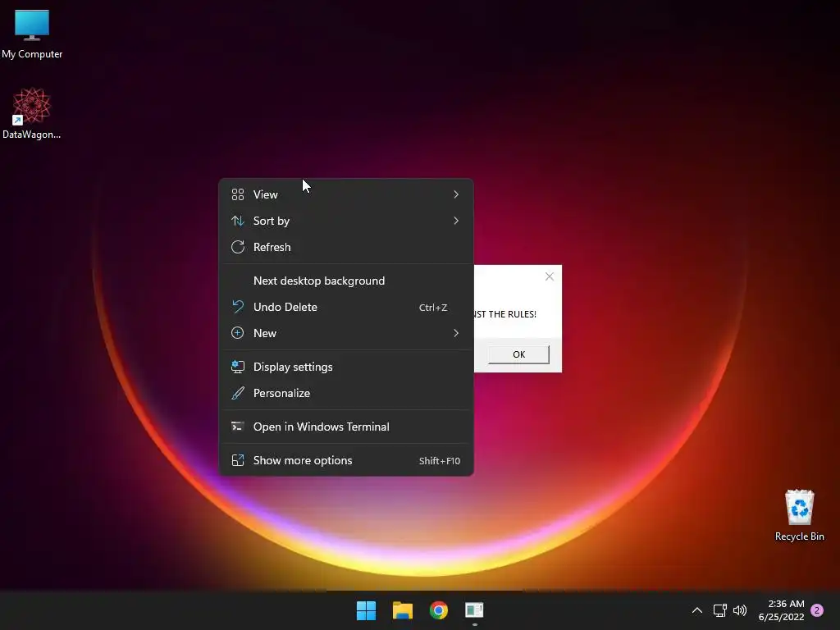
Task: Click the Shift+F10 shortcut label
Action: 440,461
